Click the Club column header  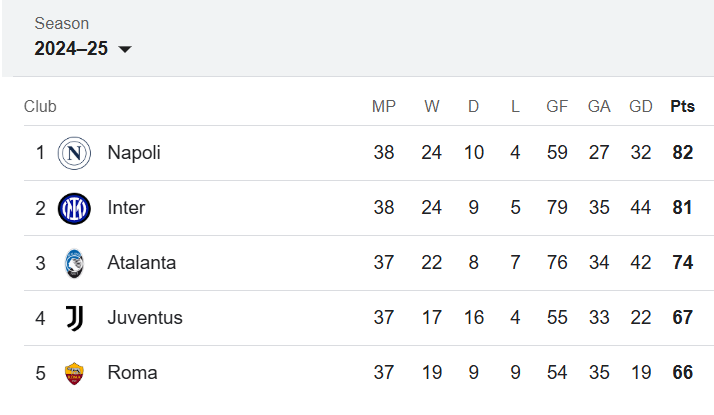tap(40, 106)
